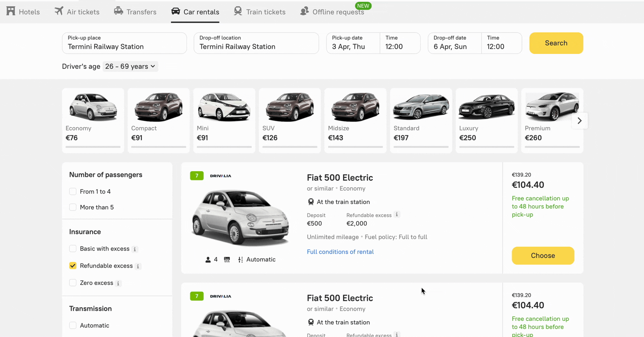Screen dimensions: 644x337
Task: Check the Automatic transmission checkbox
Action: coord(73,326)
